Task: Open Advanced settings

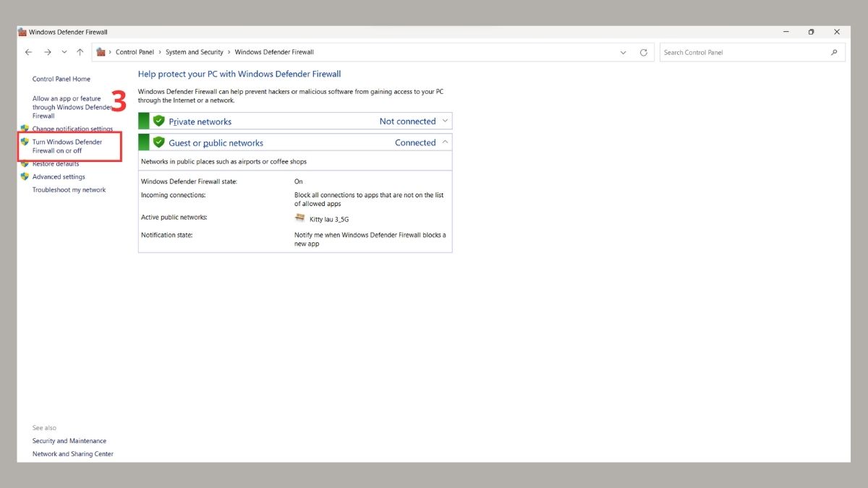Action: (x=59, y=176)
